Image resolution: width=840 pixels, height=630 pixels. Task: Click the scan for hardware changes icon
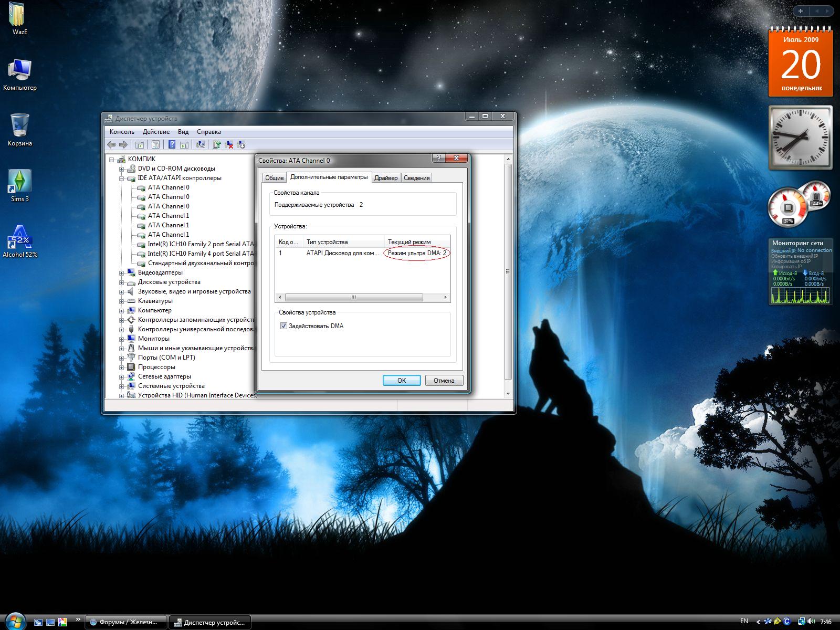click(201, 145)
